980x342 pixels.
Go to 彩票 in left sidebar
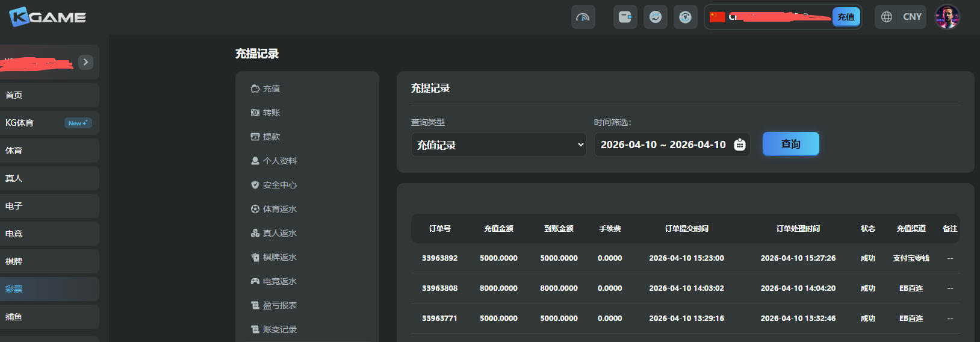14,289
